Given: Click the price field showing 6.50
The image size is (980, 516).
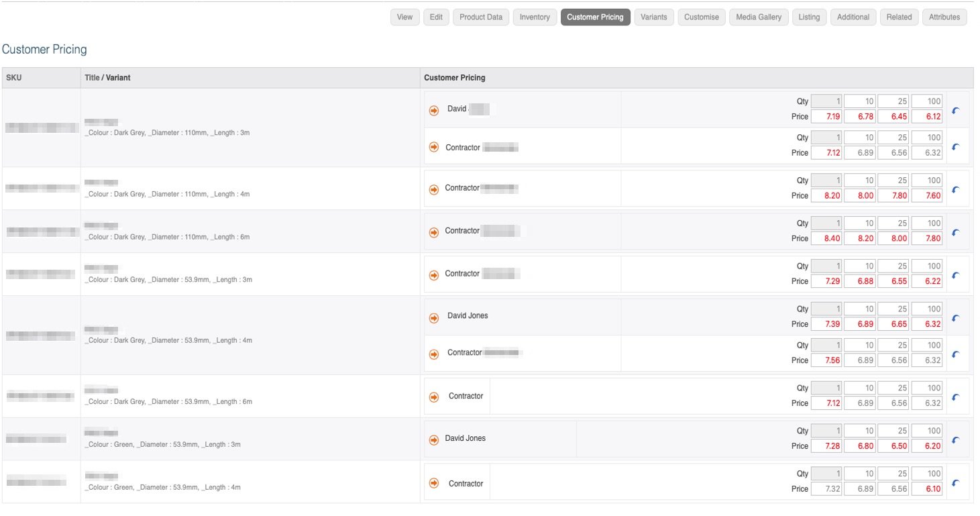Looking at the screenshot, I should [893, 446].
